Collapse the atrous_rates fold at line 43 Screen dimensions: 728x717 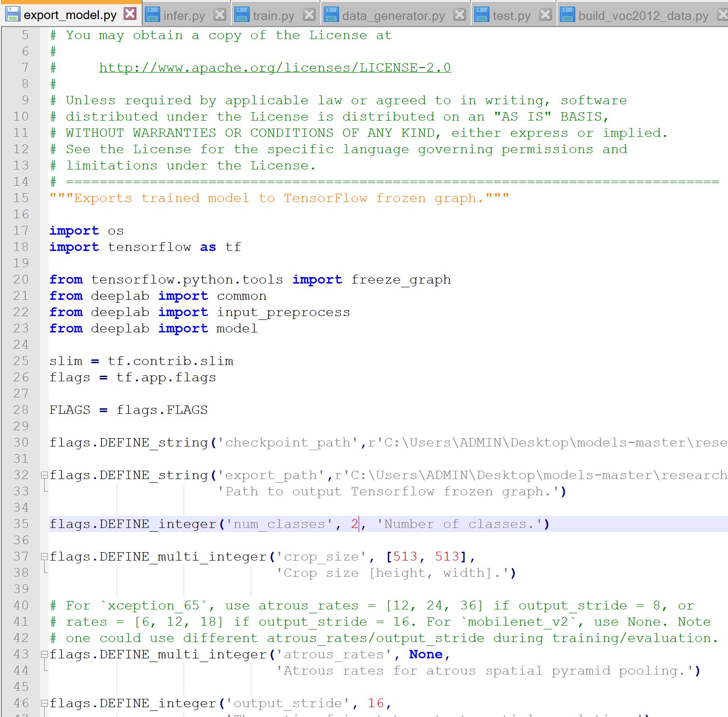point(43,654)
